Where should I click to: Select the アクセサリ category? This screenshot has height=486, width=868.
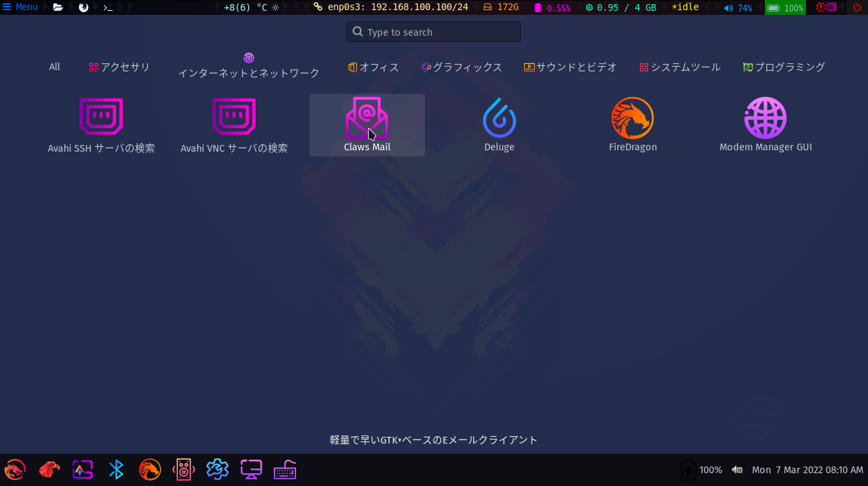click(119, 67)
